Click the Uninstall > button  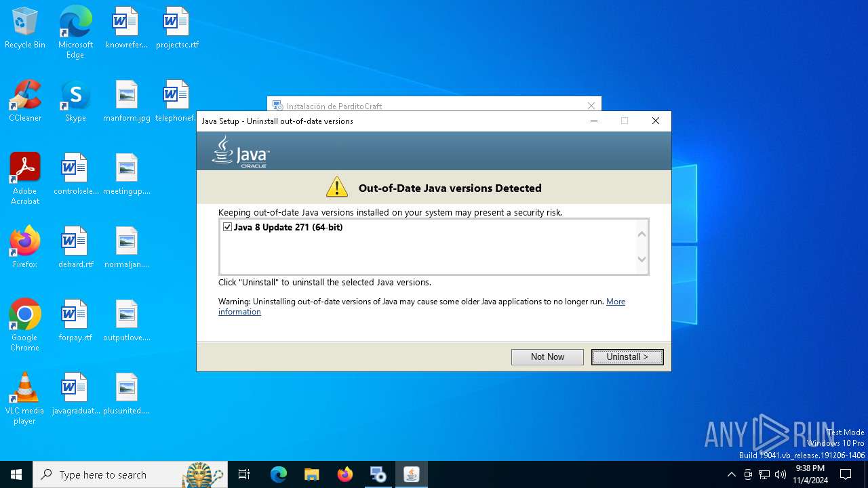[x=627, y=357]
